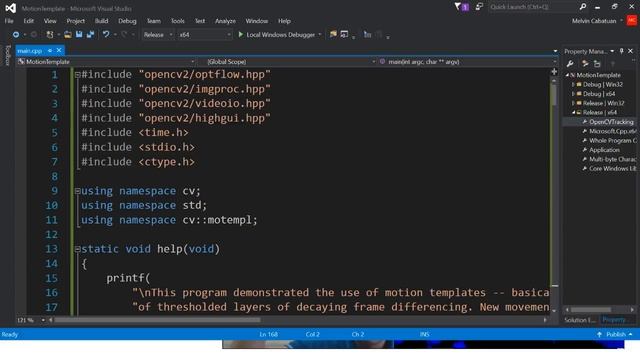Open the Team menu
The height and width of the screenshot is (360, 640).
pyautogui.click(x=154, y=21)
